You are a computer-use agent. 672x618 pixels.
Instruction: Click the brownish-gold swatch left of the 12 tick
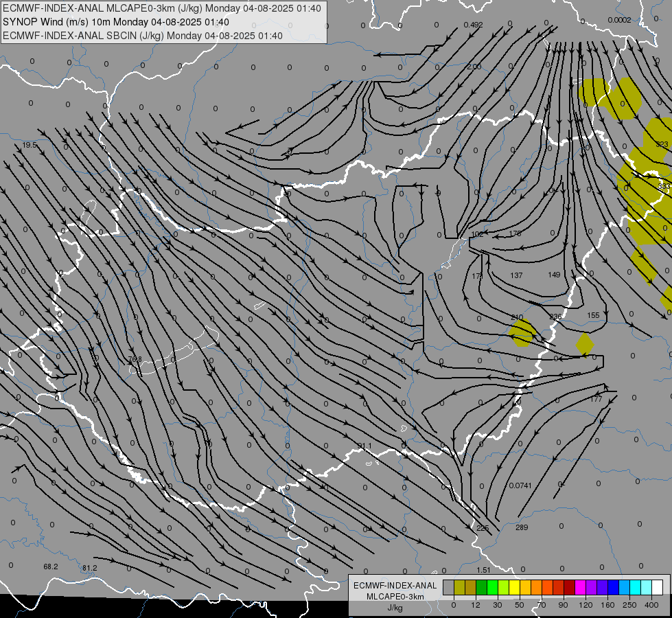471,587
